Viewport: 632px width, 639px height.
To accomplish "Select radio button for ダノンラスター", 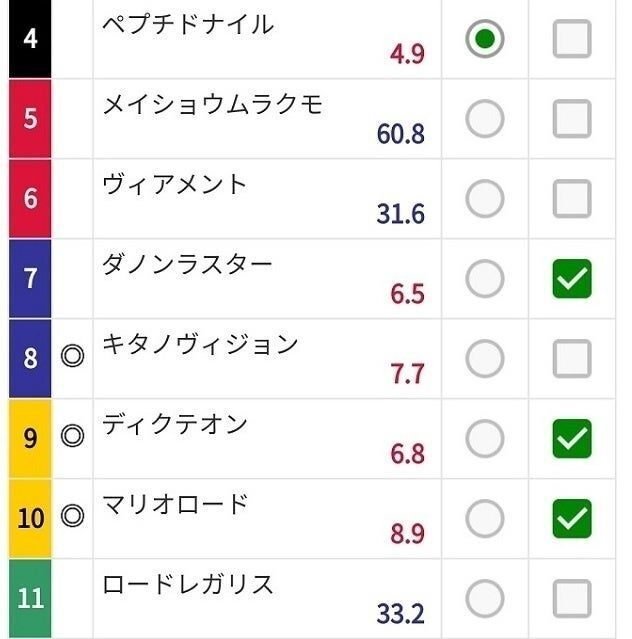I will point(485,279).
